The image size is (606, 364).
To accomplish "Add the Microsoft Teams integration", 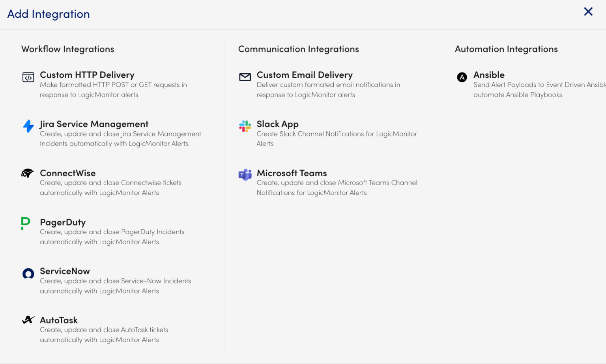I will click(292, 173).
